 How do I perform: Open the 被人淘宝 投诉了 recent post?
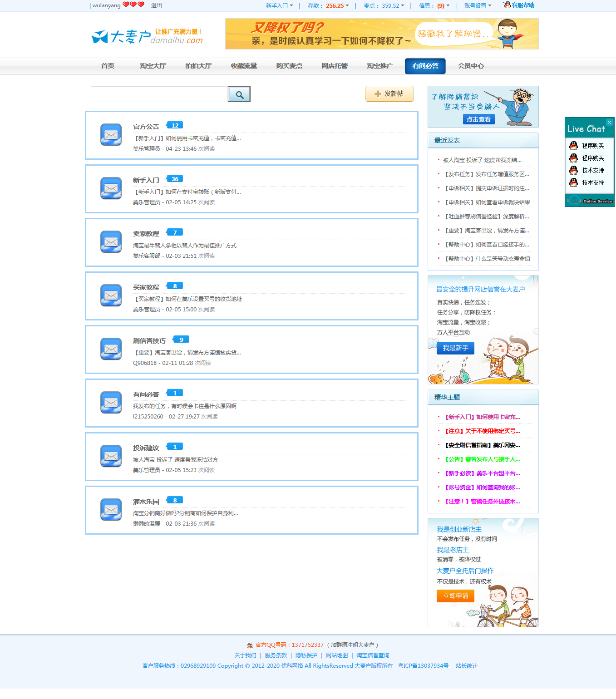point(482,160)
